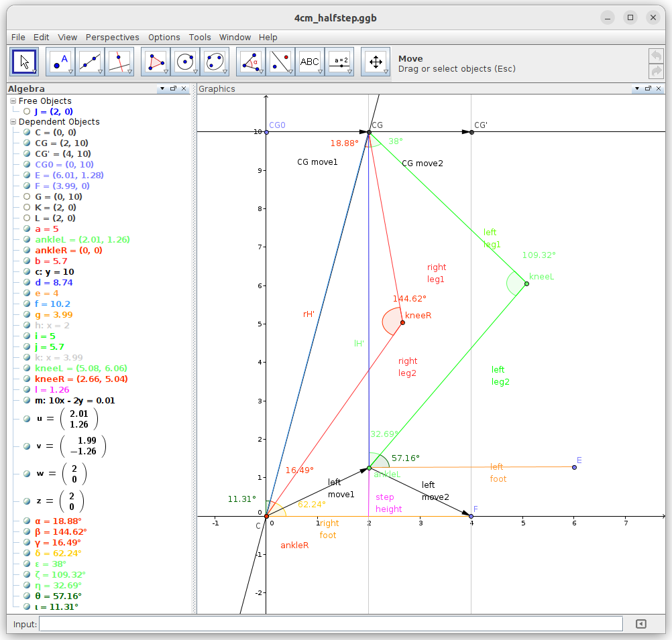Open Algebra panel view options dropdown arrow
Screen dimensions: 672x640
tap(162, 88)
